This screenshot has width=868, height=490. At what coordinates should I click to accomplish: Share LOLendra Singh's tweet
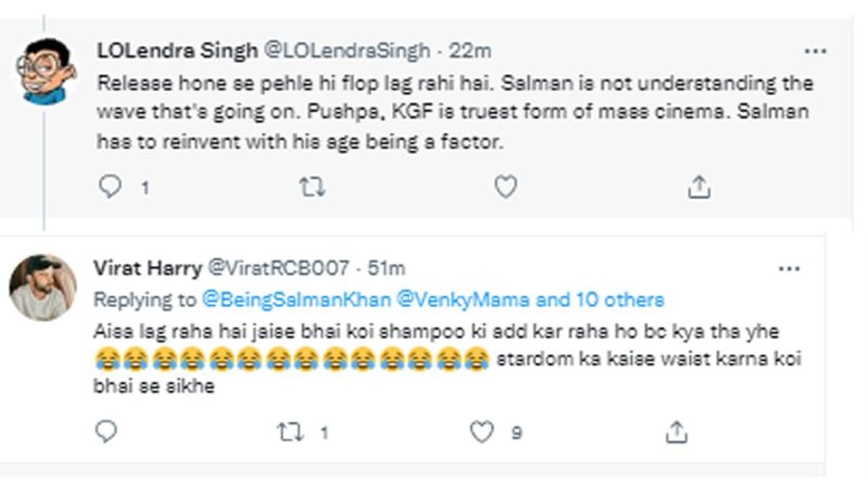tap(698, 187)
